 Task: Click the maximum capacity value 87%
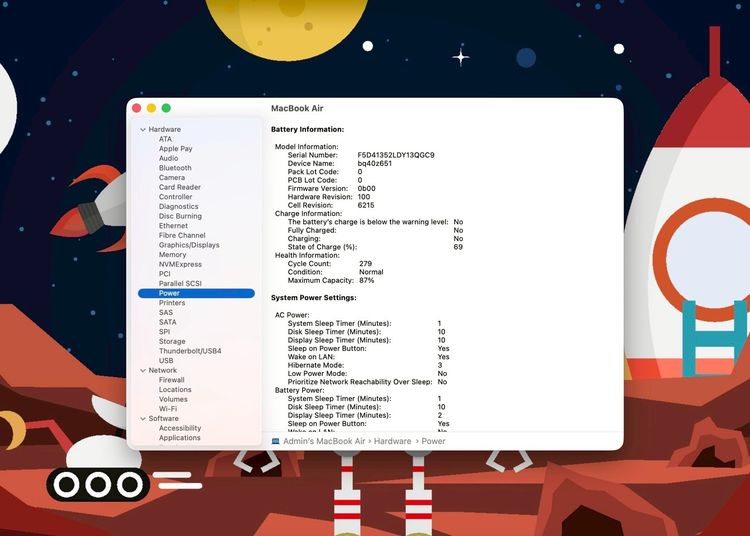(366, 280)
